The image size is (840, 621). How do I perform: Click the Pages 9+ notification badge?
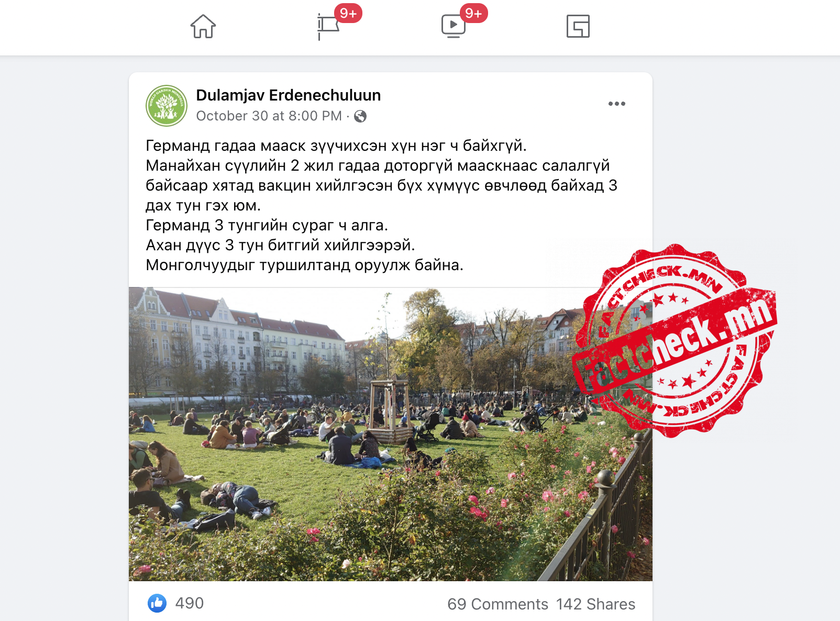(x=348, y=13)
